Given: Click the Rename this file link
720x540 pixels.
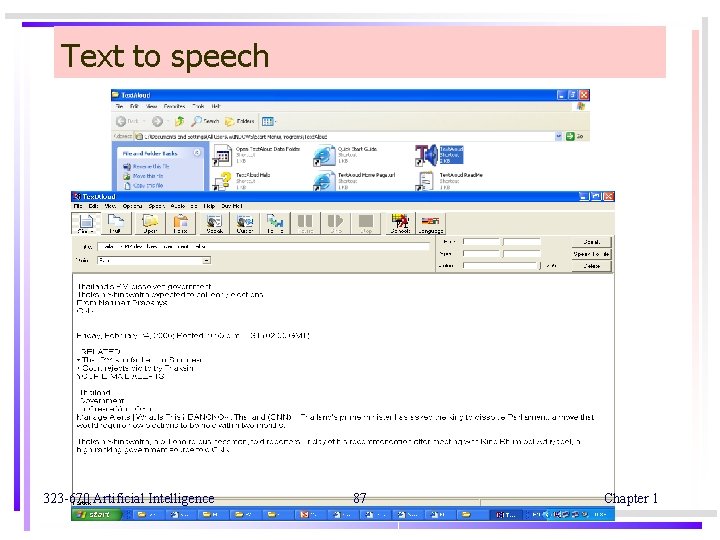Looking at the screenshot, I should point(146,166).
